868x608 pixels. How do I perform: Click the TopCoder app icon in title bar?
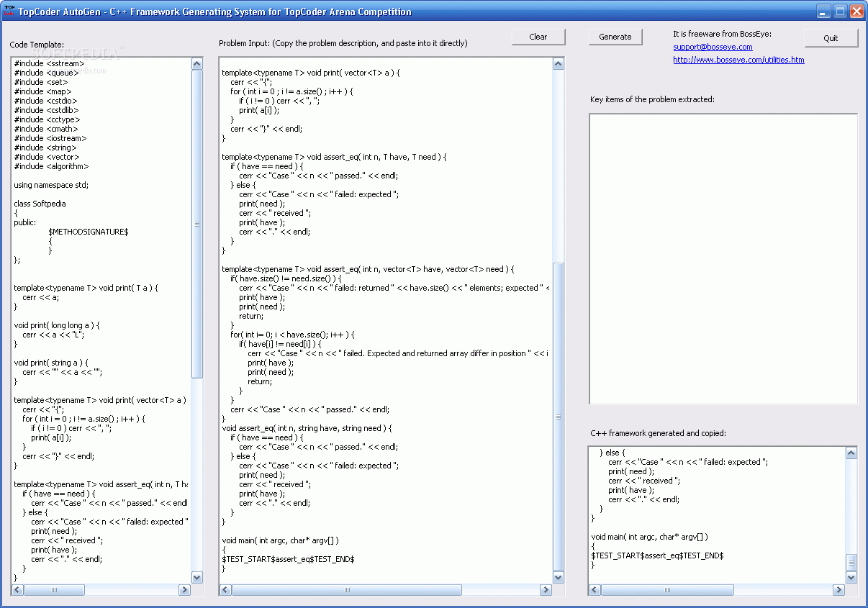(9, 12)
